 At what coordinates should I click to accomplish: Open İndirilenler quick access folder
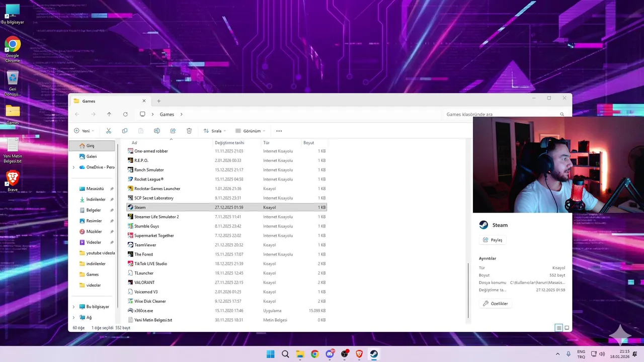pos(96,200)
